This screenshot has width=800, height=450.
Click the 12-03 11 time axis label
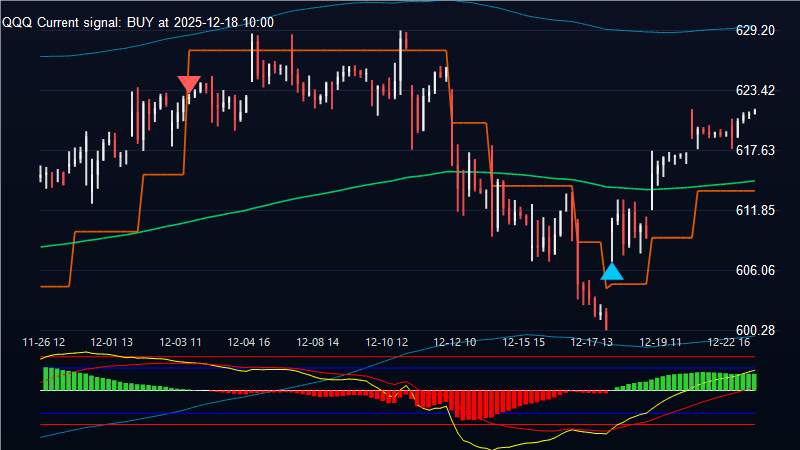point(181,342)
